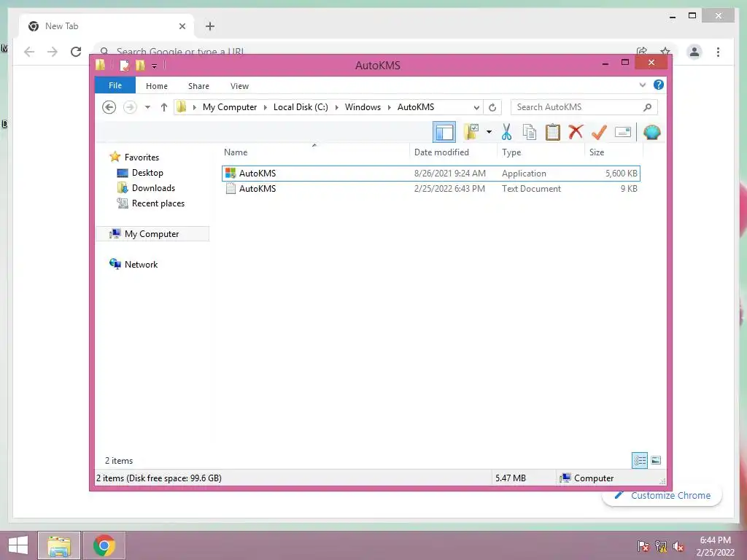Viewport: 747px width, 560px height.
Task: Expand the ribbon with chevron
Action: coord(642,85)
